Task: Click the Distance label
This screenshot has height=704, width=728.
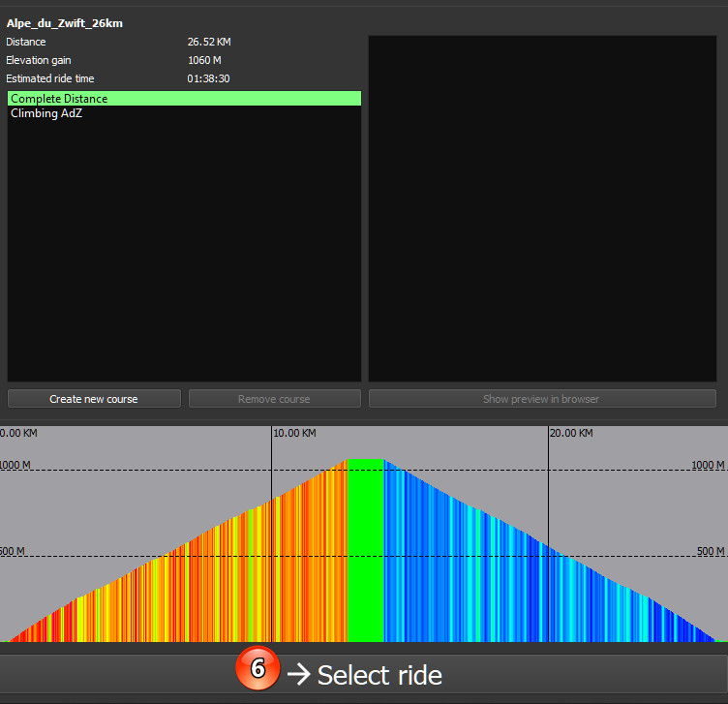Action: pos(26,42)
